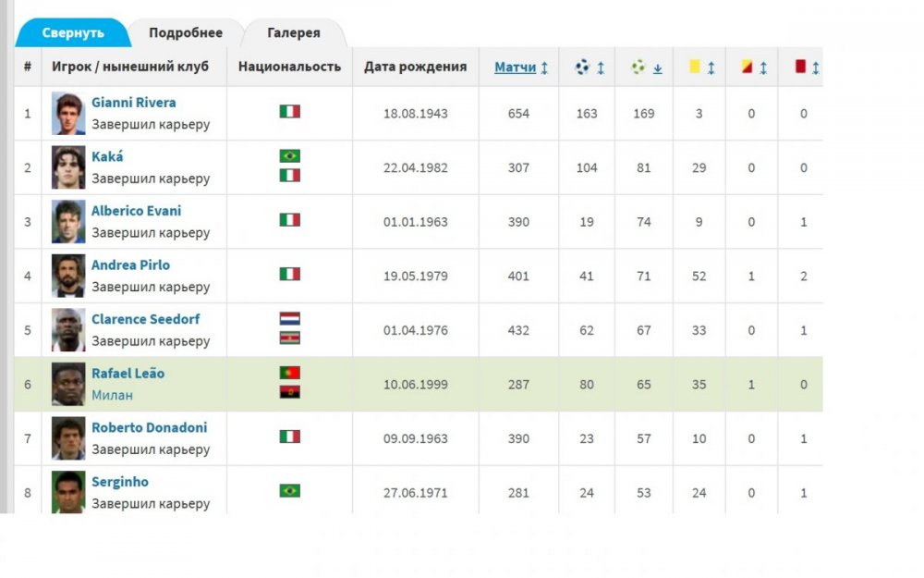
Task: Click Kaká's Brazil flag icon
Action: (x=290, y=156)
